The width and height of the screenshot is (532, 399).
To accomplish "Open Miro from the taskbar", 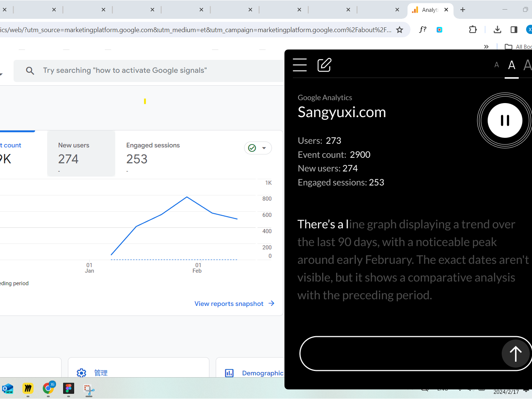I will [x=28, y=389].
